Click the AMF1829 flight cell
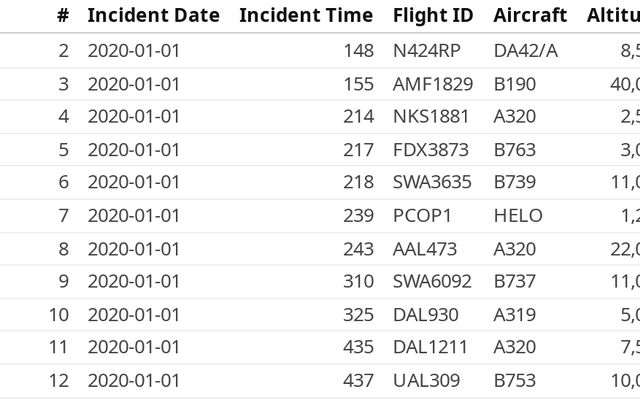 [432, 84]
